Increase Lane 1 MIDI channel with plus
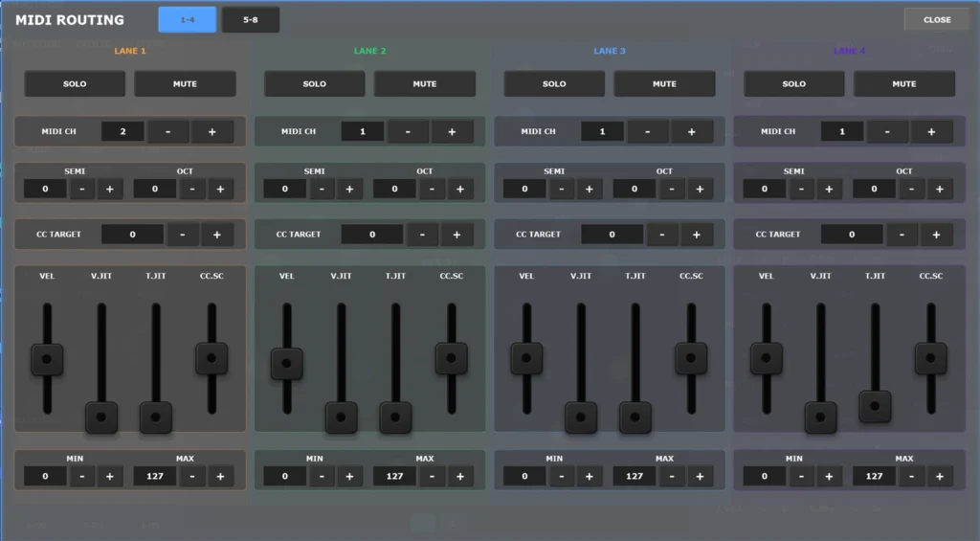This screenshot has height=541, width=980. tap(212, 131)
